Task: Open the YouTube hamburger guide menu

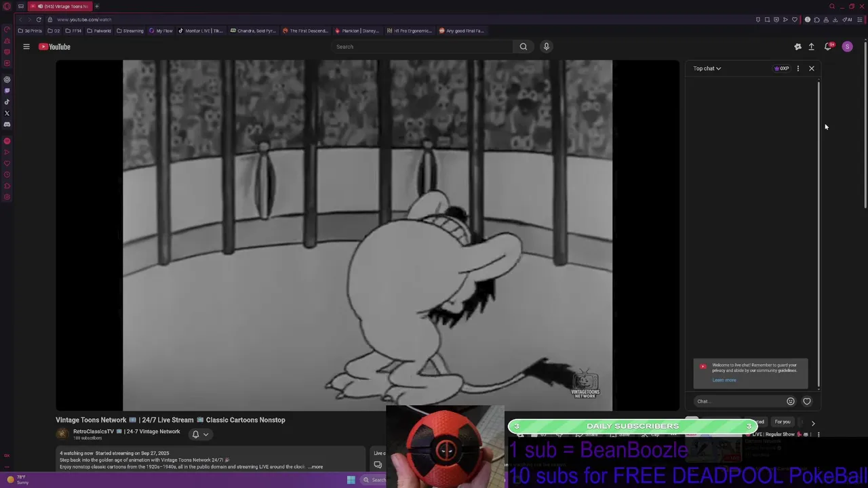Action: tap(26, 47)
